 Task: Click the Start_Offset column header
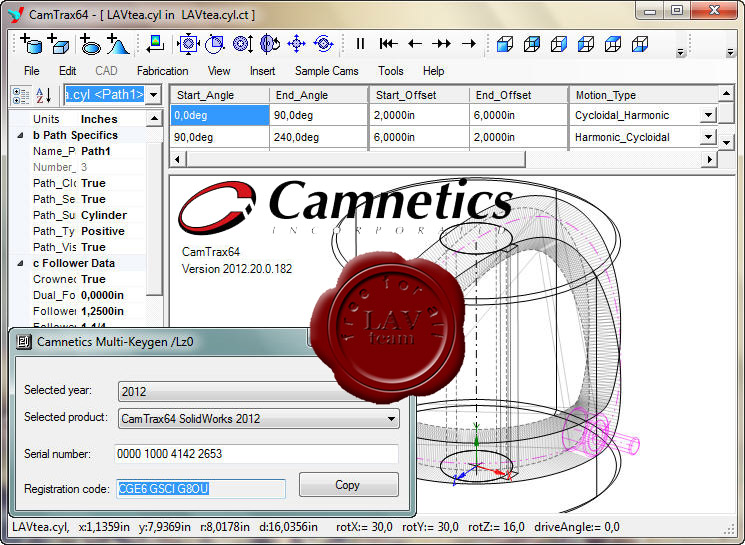click(x=419, y=95)
